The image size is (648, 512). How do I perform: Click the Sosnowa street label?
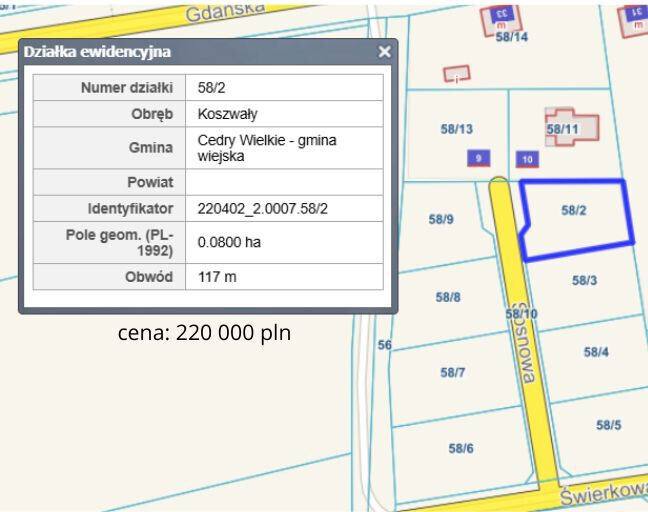[524, 344]
